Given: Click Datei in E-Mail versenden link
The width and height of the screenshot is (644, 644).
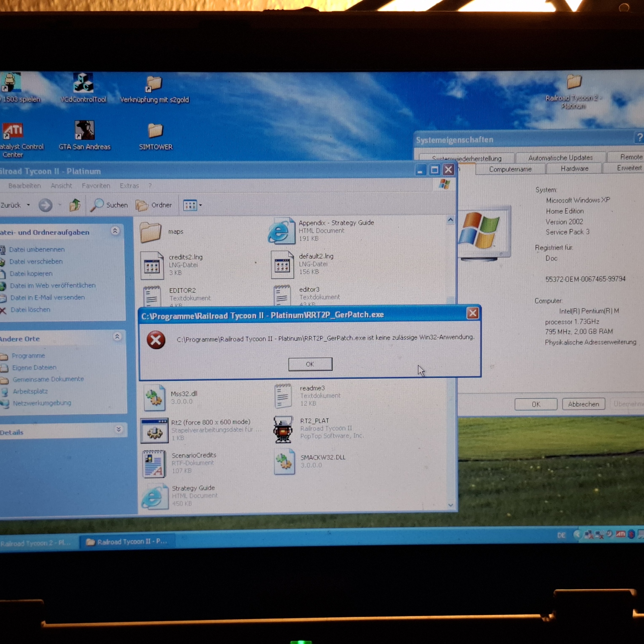Looking at the screenshot, I should [47, 298].
